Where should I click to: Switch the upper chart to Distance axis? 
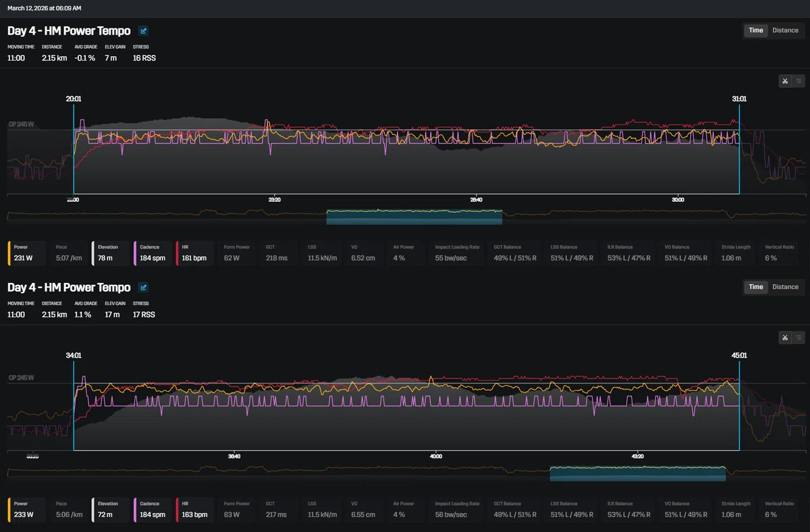(x=785, y=30)
